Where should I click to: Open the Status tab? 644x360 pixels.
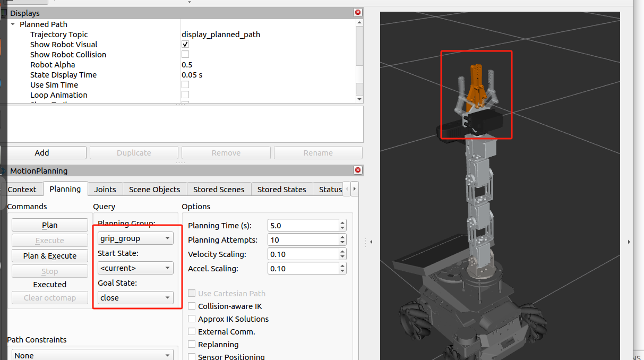pyautogui.click(x=329, y=189)
